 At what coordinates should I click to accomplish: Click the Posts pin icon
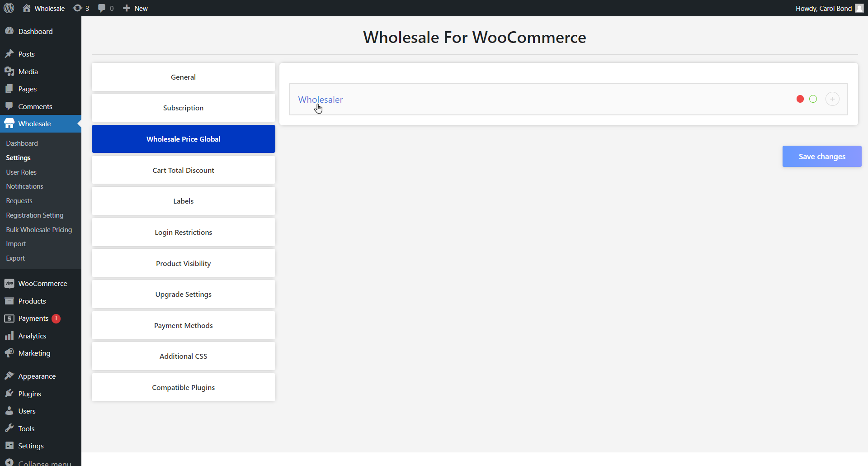(9, 54)
